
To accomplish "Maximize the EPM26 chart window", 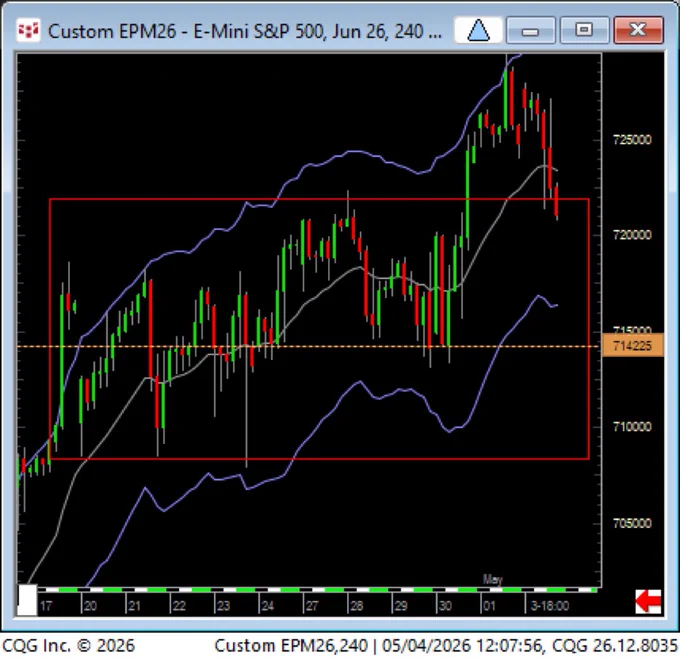I will coord(584,30).
